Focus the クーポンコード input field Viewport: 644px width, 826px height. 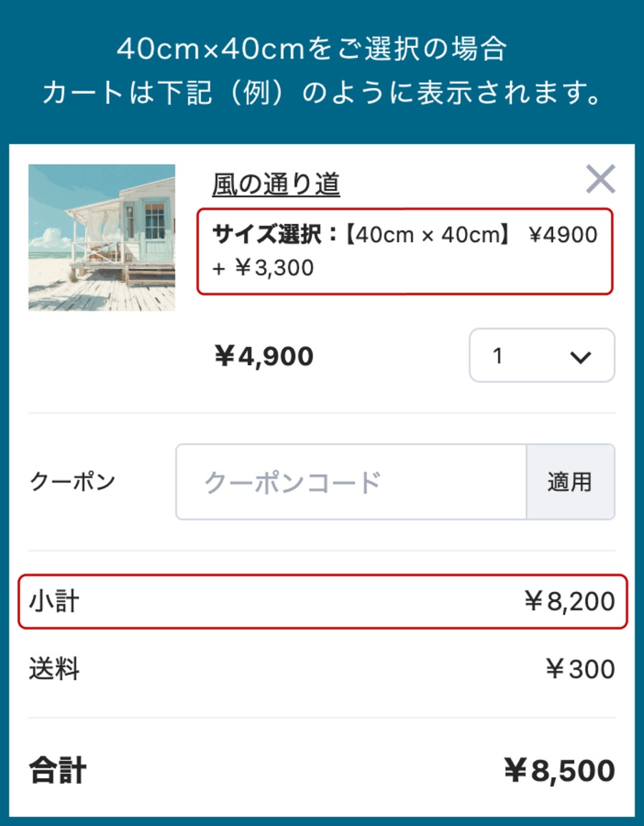coord(351,482)
